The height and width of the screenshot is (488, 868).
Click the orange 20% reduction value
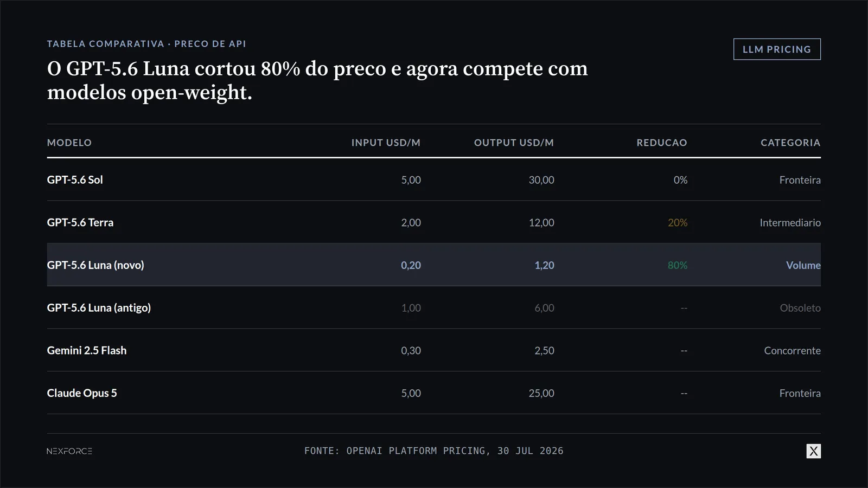point(678,223)
